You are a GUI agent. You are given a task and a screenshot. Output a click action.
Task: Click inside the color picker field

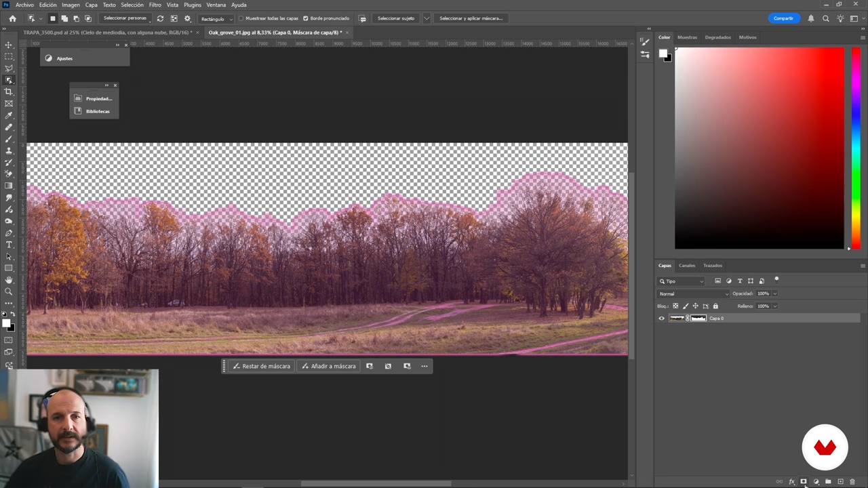(x=759, y=148)
